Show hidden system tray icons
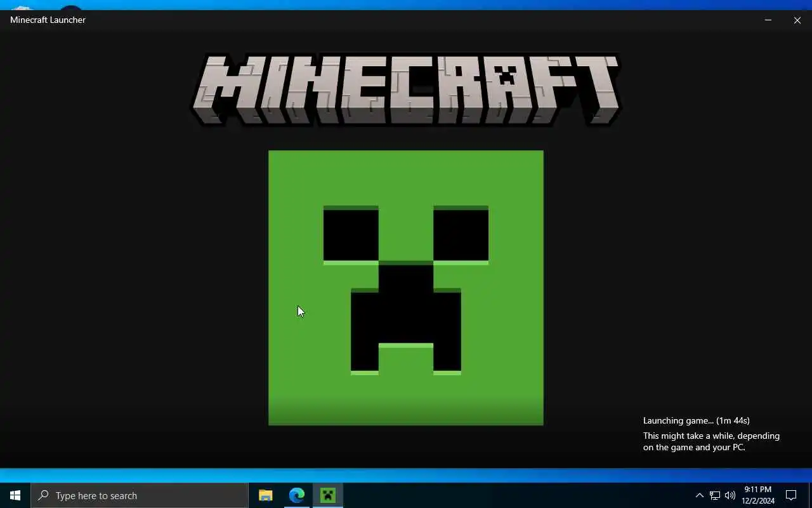The image size is (812, 508). click(x=700, y=495)
